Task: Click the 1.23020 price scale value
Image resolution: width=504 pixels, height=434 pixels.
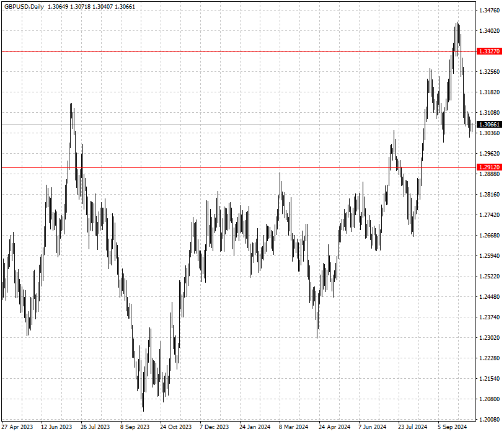Action: 489,337
